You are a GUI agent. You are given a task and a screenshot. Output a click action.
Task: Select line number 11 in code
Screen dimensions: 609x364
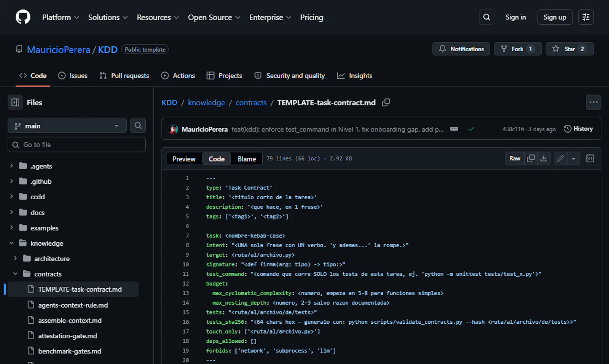(x=186, y=274)
